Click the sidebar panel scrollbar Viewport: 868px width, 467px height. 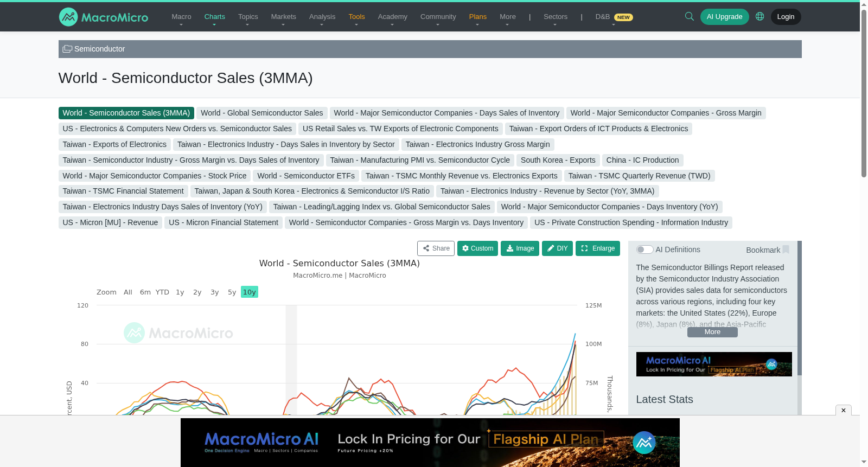pos(800,308)
